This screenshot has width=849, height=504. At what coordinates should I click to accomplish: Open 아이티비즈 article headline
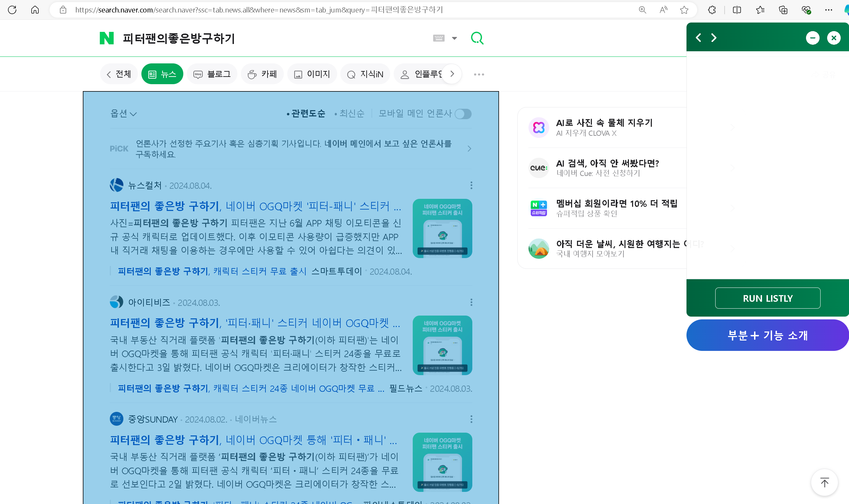coord(255,323)
